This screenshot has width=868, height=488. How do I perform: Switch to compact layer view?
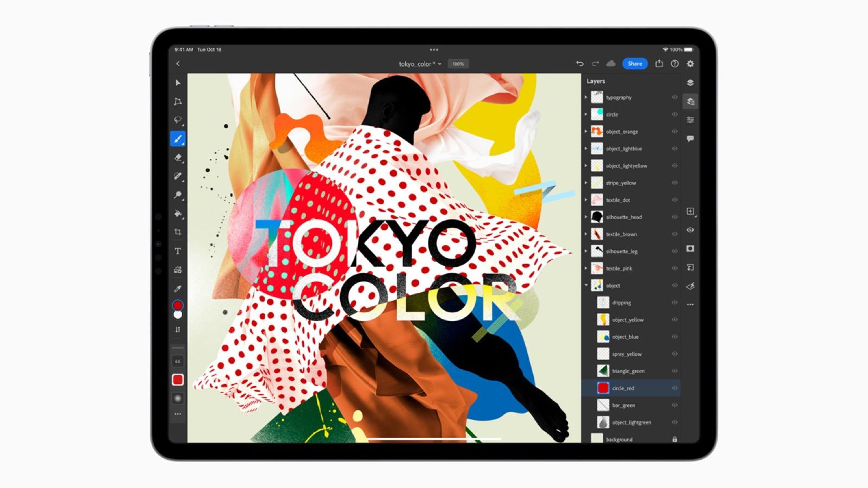point(690,83)
